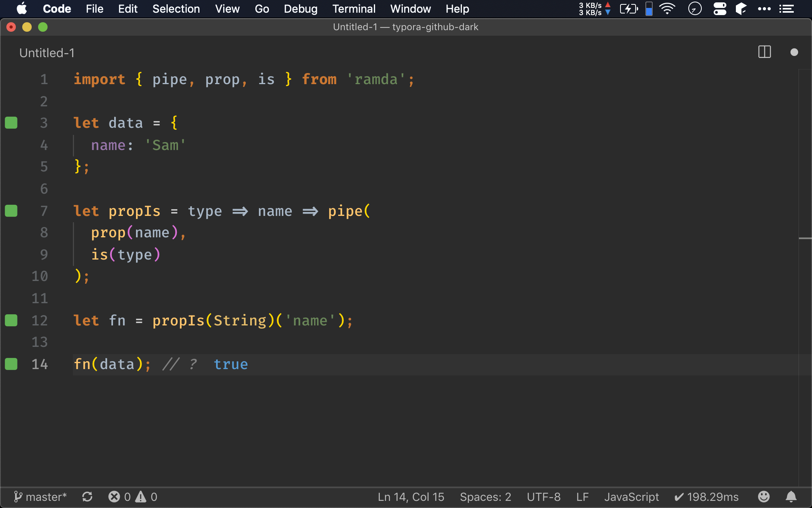Click the pipe( call on line 7
The image size is (812, 508).
coord(349,211)
